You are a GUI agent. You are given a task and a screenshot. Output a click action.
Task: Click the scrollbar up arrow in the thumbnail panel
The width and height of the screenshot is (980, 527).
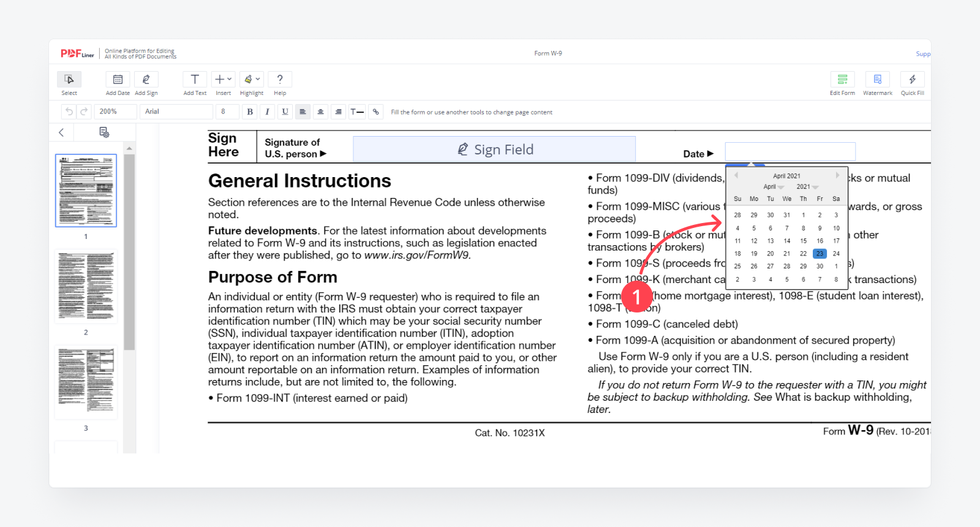coord(129,148)
